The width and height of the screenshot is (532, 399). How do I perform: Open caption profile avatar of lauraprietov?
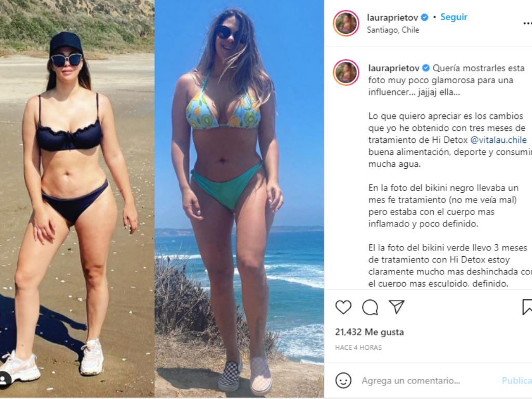pyautogui.click(x=345, y=73)
